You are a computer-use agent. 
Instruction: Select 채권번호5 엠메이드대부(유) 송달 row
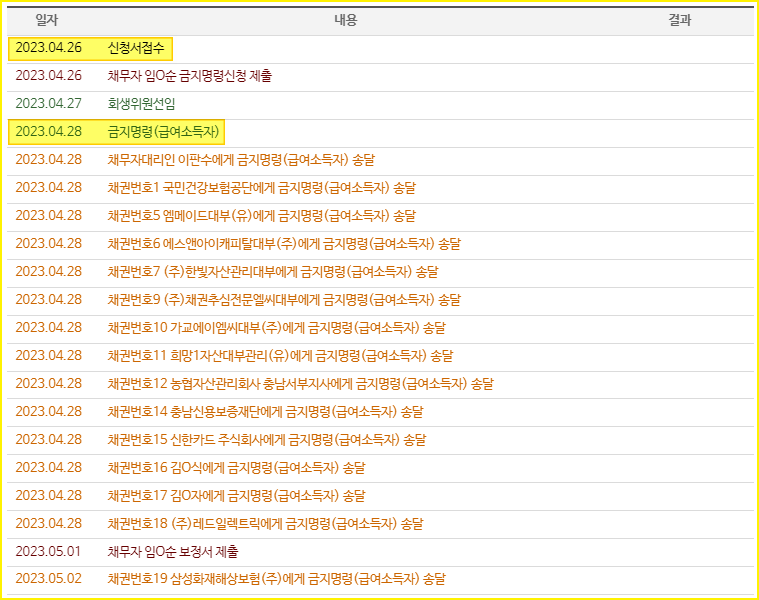[x=380, y=216]
